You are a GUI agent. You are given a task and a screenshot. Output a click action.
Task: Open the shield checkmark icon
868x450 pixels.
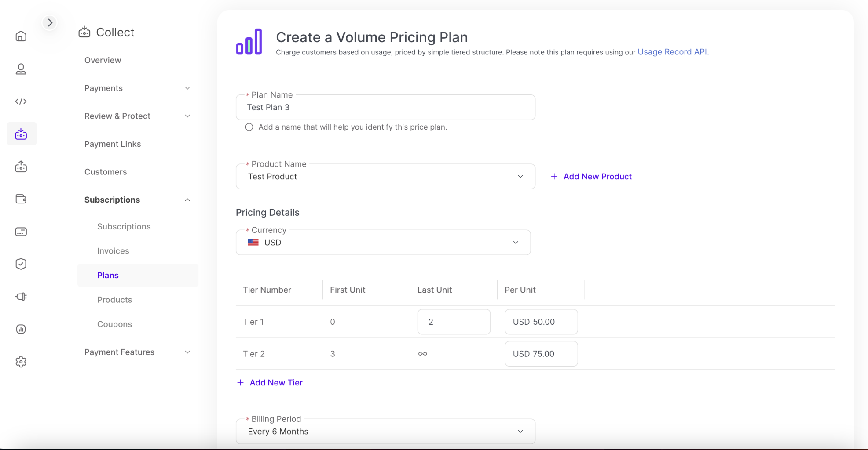[21, 264]
